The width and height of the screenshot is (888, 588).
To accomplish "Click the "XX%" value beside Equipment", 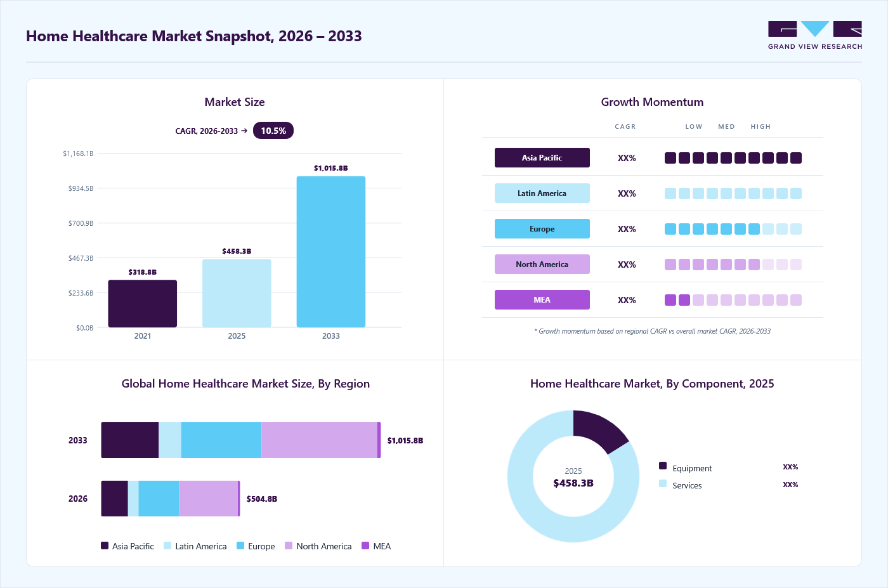I will tap(790, 467).
